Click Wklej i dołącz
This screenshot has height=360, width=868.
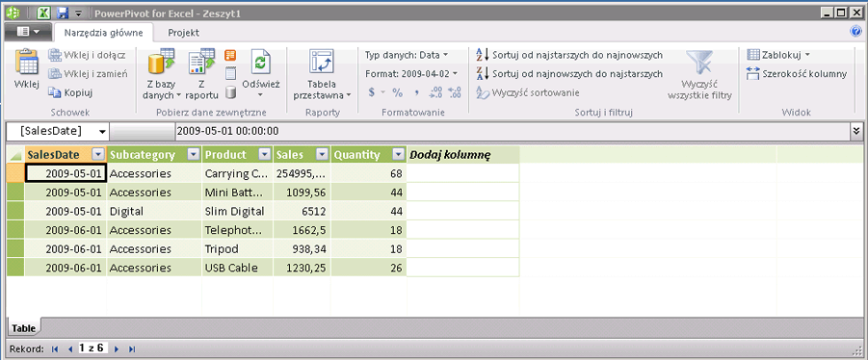87,55
